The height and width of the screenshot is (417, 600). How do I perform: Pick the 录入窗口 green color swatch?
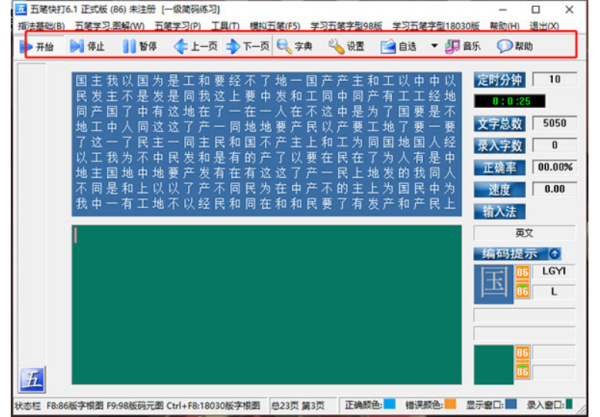point(569,404)
